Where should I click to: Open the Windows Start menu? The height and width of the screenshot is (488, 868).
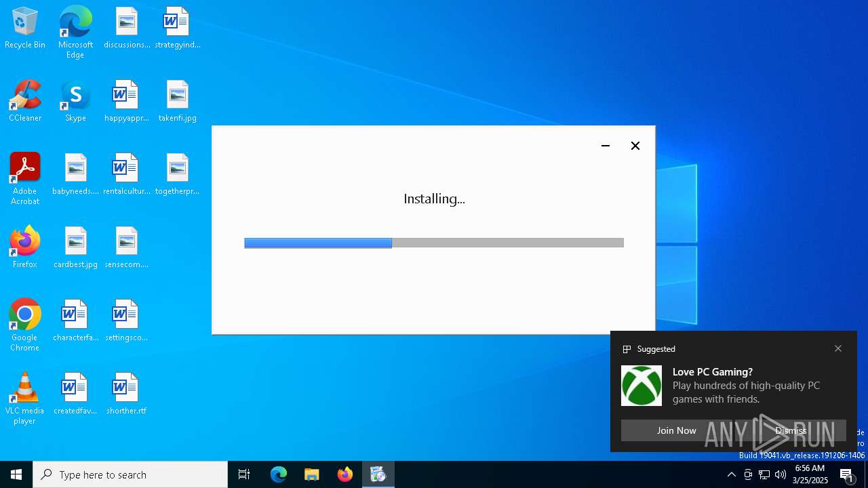(x=16, y=474)
